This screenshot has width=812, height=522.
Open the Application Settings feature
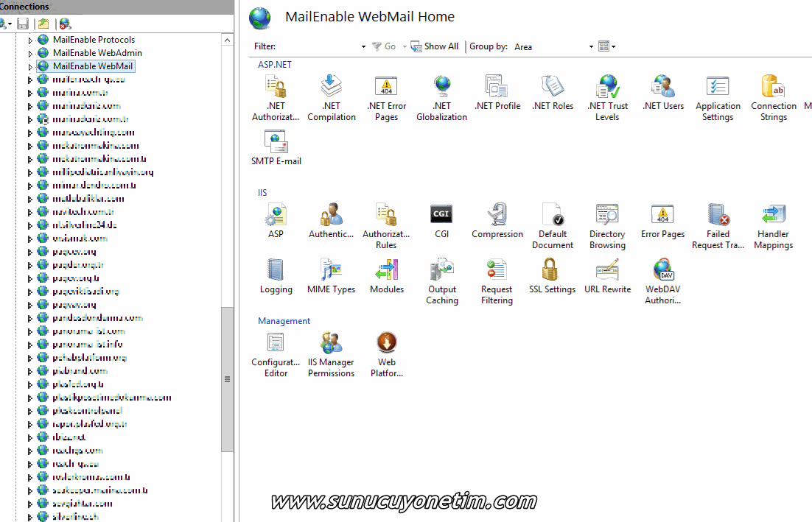[718, 98]
